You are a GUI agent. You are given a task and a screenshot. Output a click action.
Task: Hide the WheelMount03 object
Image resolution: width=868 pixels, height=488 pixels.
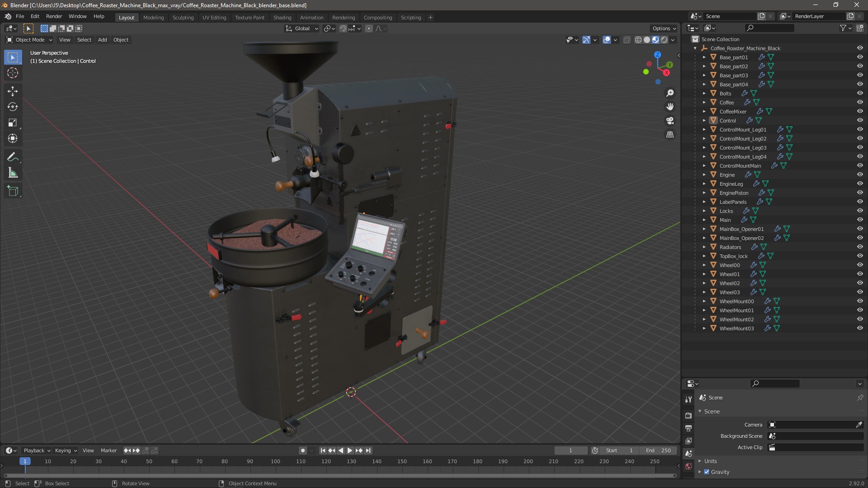[860, 328]
